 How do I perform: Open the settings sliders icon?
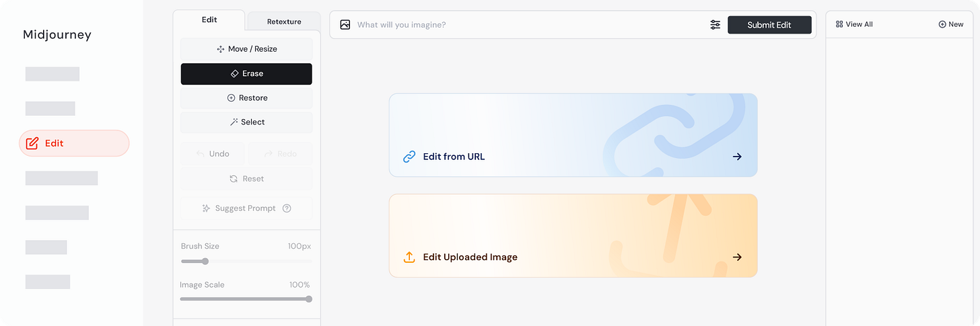[715, 25]
